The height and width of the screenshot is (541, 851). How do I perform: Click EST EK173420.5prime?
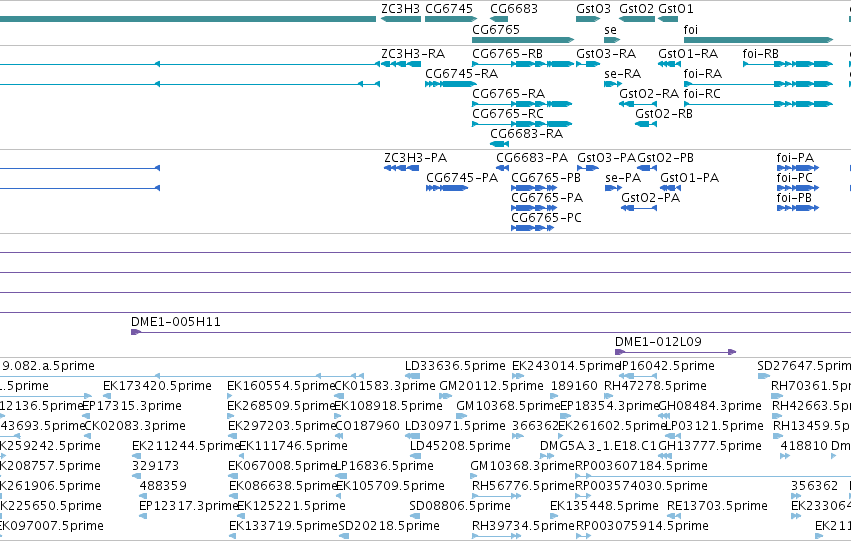(x=157, y=386)
